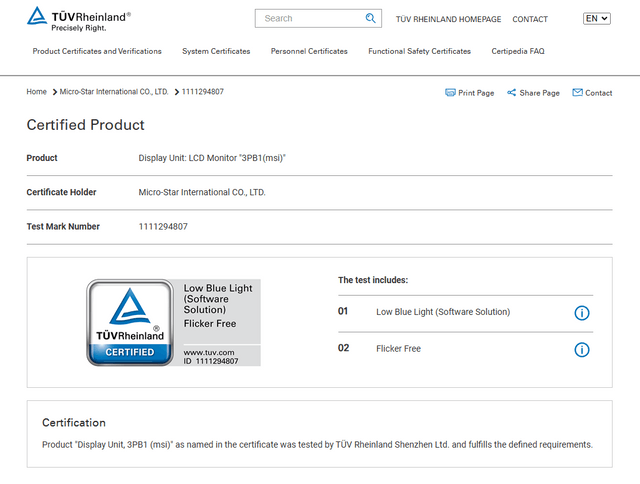Screen dimensions: 640x484
Task: Open Personnel Certificates menu
Action: (309, 51)
